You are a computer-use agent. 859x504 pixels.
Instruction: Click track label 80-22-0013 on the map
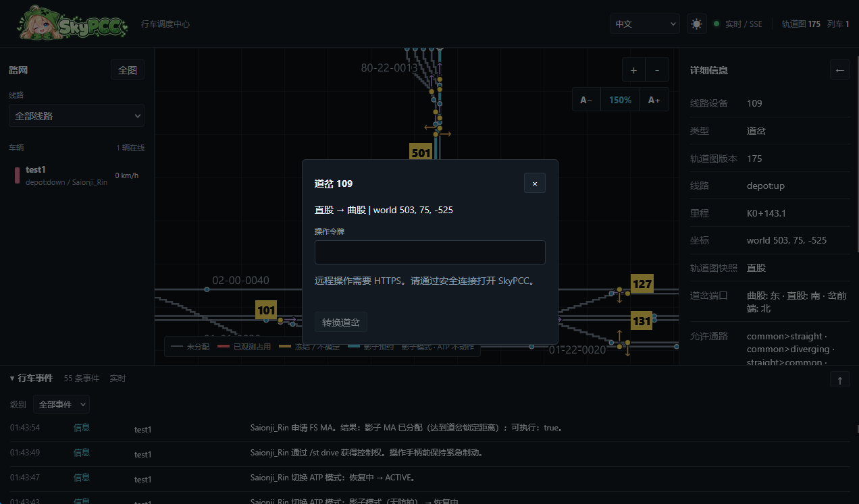(389, 67)
